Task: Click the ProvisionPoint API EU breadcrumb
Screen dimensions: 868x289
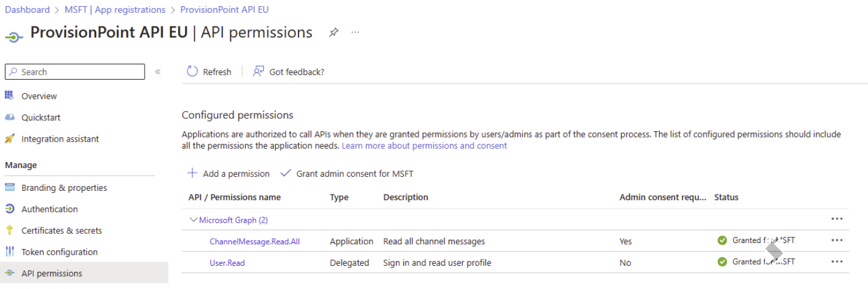Action: click(x=224, y=10)
